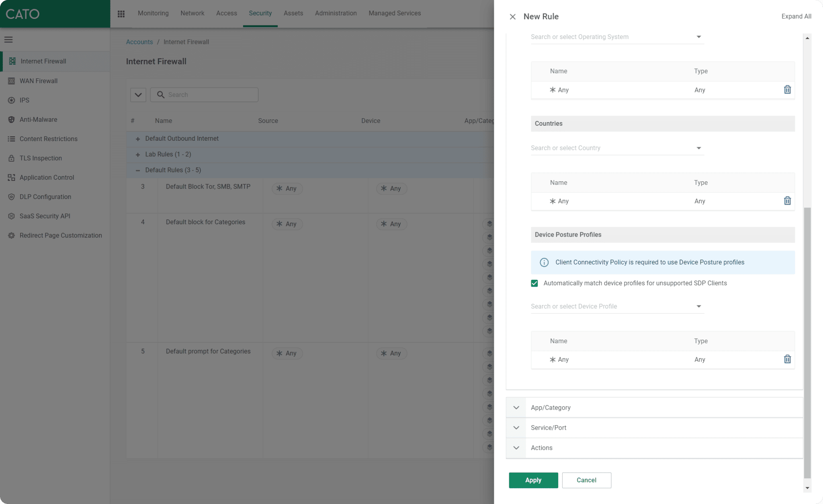Open the Search or select Device Profile dropdown
Image resolution: width=823 pixels, height=504 pixels.
tap(698, 306)
